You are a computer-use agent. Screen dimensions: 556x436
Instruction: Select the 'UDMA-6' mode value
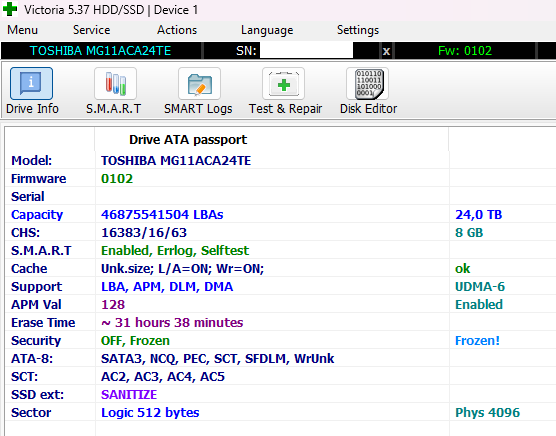tap(480, 287)
